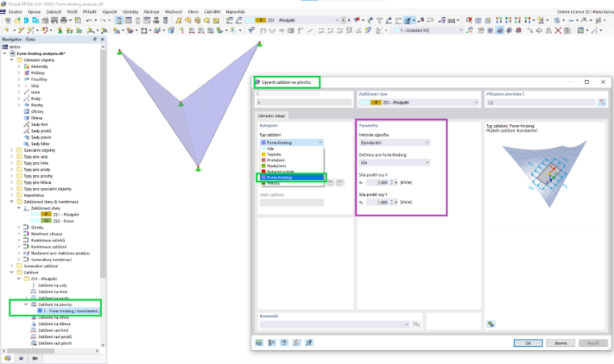
Task: Choose Nadvýšení from load type list
Action: (x=276, y=166)
